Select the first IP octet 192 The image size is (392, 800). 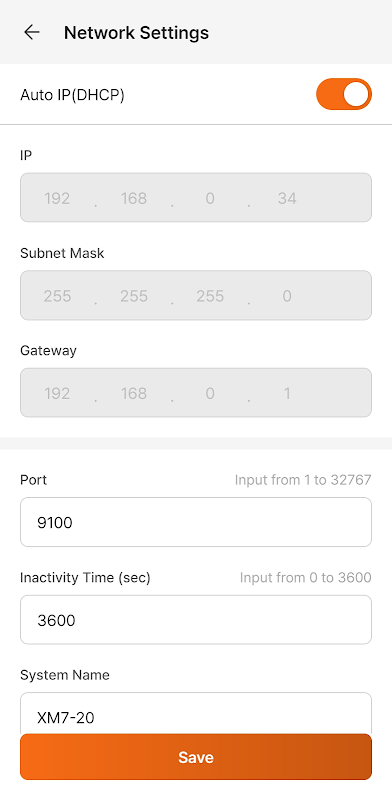coord(57,198)
